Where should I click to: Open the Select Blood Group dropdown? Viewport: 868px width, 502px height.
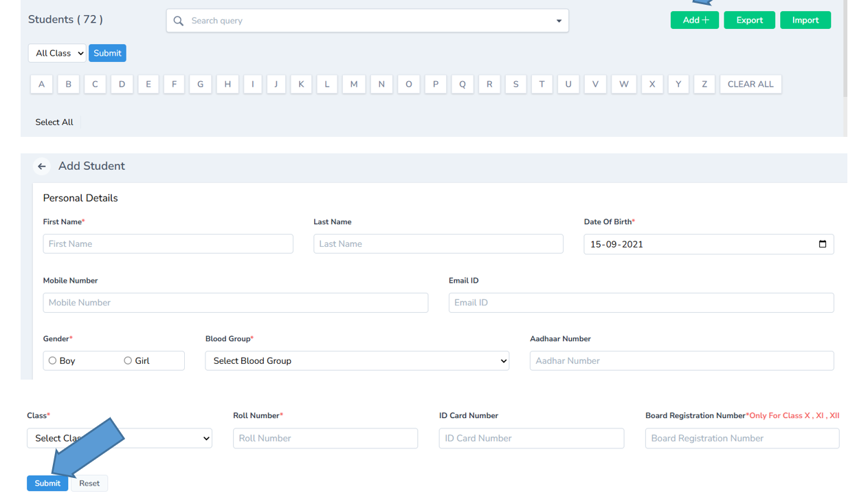357,360
